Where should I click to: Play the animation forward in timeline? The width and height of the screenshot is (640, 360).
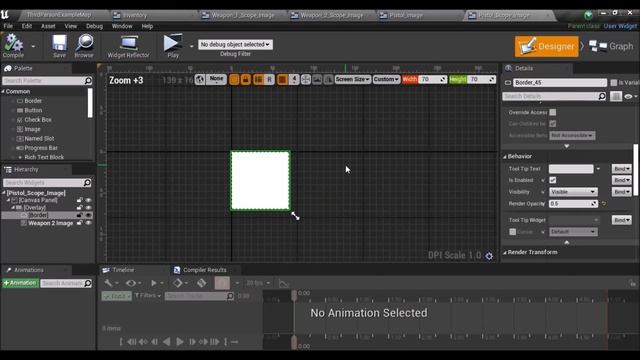(x=180, y=342)
